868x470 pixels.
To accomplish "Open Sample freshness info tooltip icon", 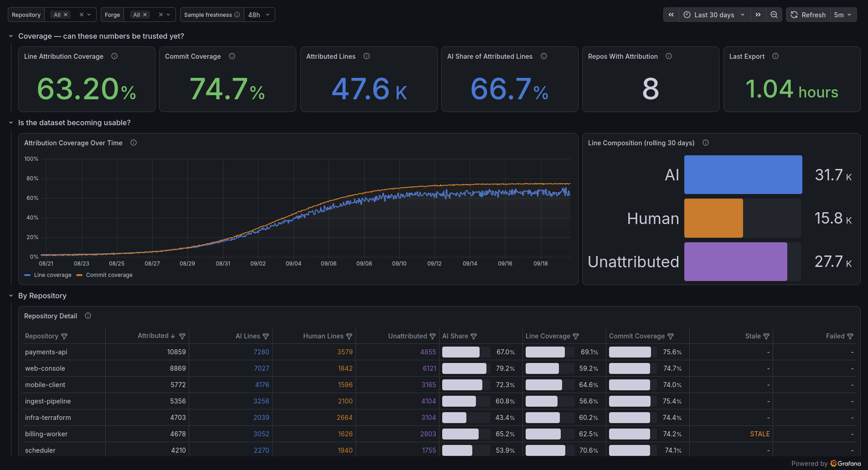I will point(237,15).
